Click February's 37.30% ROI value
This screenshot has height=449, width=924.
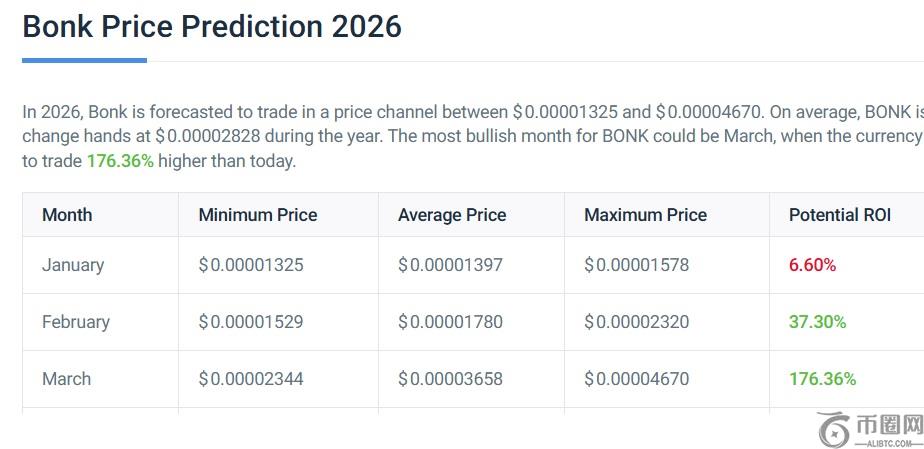[x=817, y=322]
